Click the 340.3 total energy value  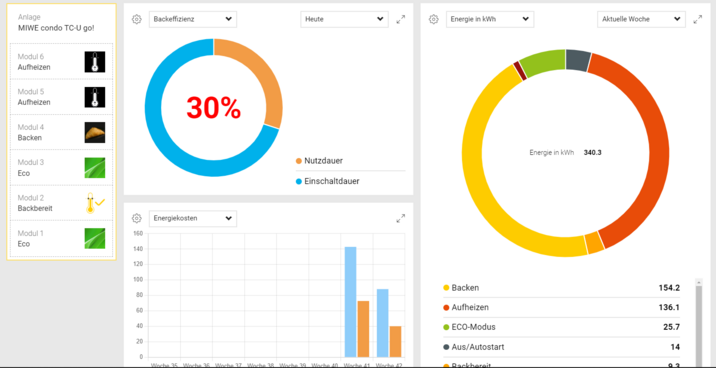pyautogui.click(x=592, y=152)
